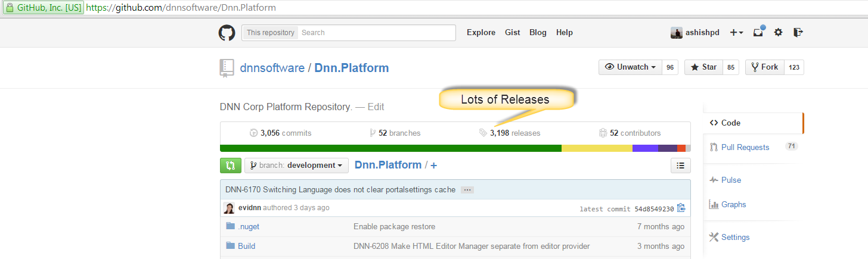View the 3,056 commits
This screenshot has width=868, height=259.
pyautogui.click(x=280, y=133)
